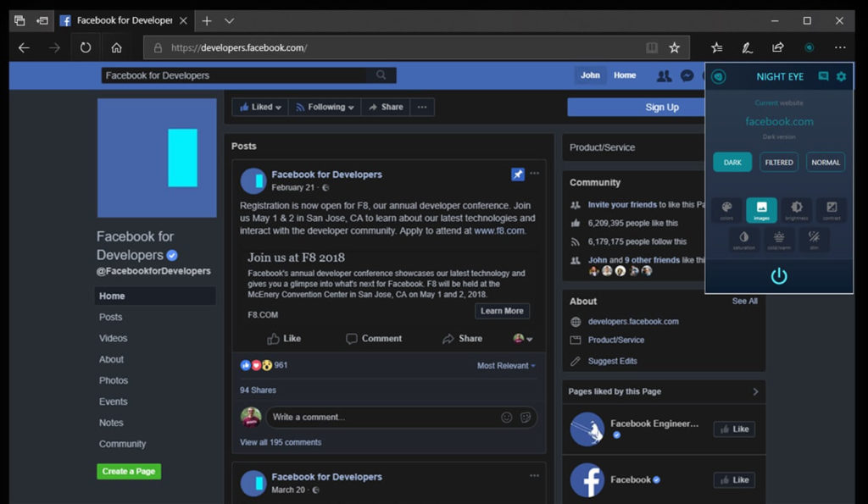The height and width of the screenshot is (504, 868).
Task: Select the images icon in Night Eye panel
Action: tap(760, 209)
